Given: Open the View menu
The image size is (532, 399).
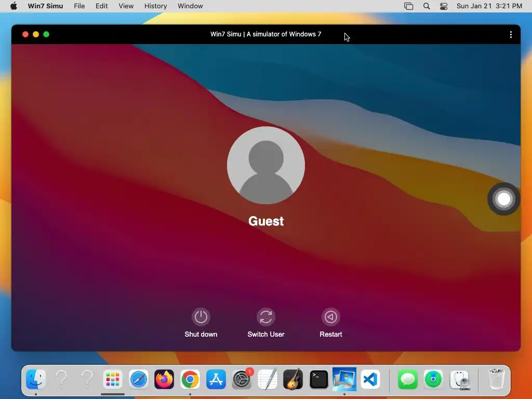Looking at the screenshot, I should click(126, 6).
